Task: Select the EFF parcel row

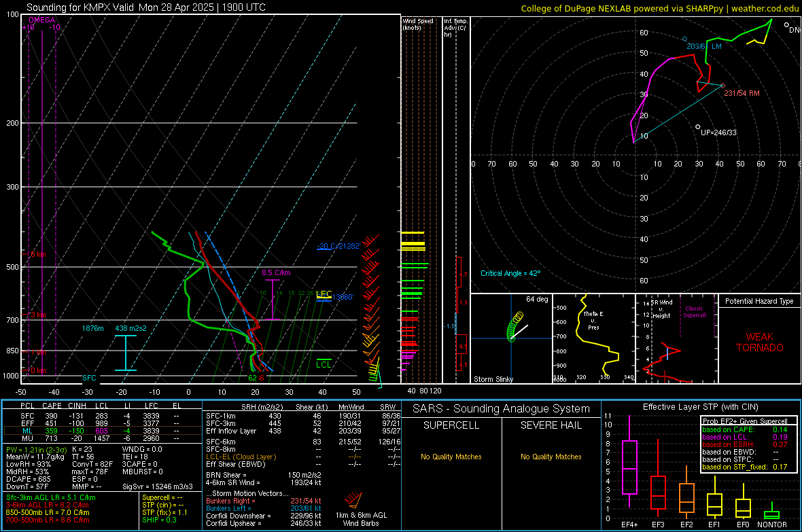Action: tap(101, 423)
